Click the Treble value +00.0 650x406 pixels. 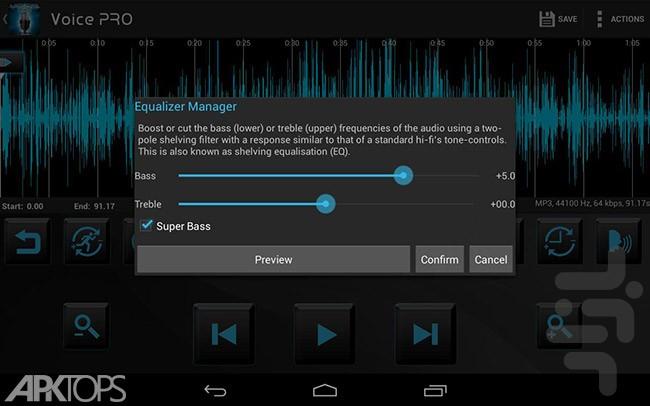pyautogui.click(x=502, y=204)
